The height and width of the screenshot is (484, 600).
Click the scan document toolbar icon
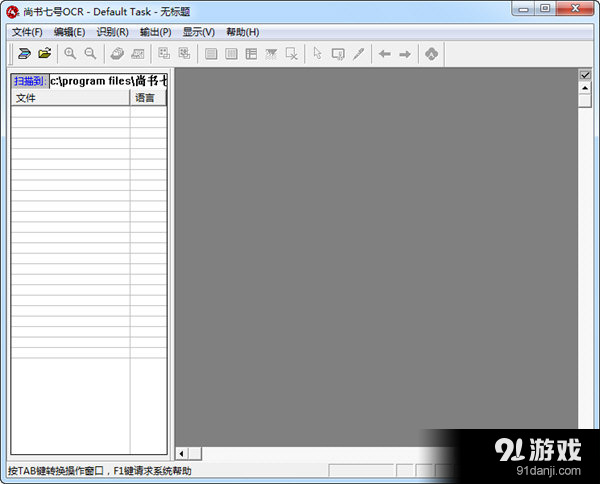click(x=24, y=53)
